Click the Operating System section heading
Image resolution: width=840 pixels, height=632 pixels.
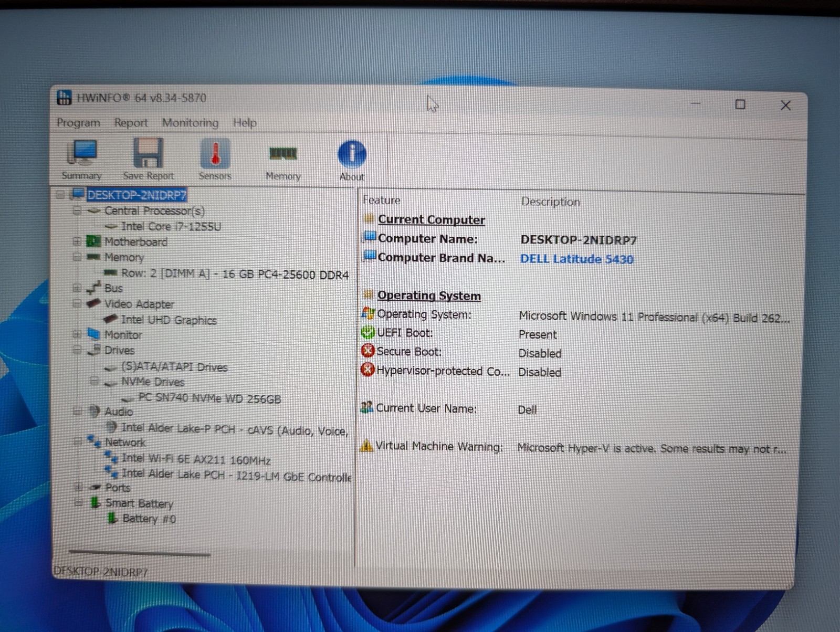[429, 296]
